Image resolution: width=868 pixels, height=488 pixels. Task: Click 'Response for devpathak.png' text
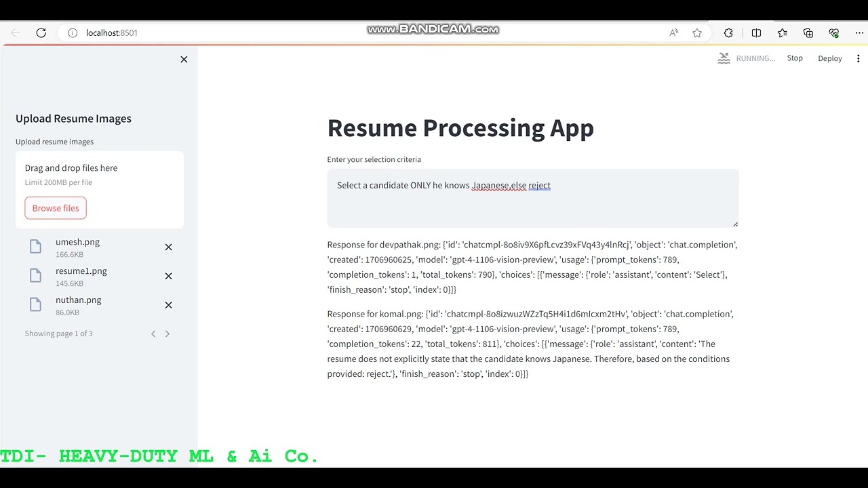click(383, 245)
